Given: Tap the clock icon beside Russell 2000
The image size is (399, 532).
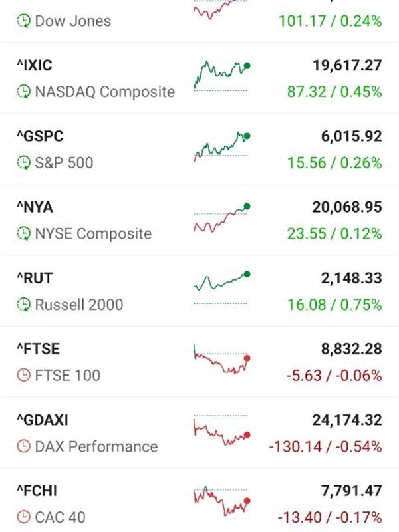Looking at the screenshot, I should click(x=24, y=305).
